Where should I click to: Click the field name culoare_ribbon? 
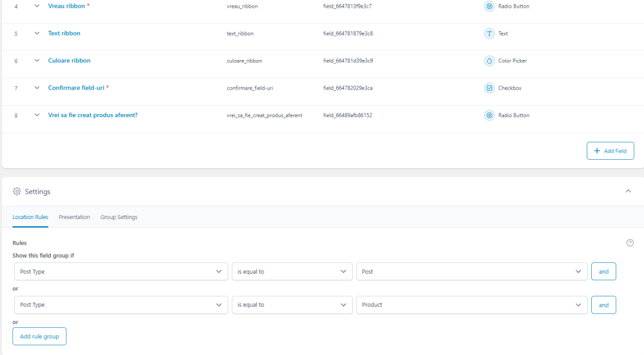pos(244,61)
